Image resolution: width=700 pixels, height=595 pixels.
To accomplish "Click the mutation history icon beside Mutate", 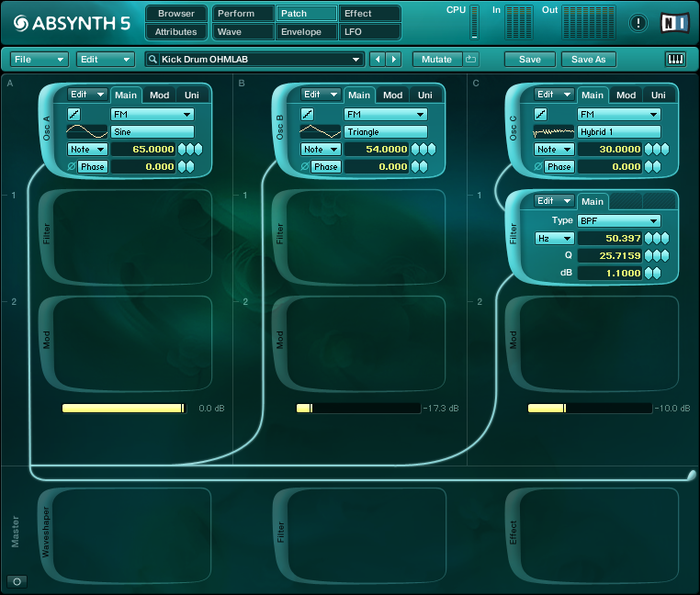I will pyautogui.click(x=471, y=60).
